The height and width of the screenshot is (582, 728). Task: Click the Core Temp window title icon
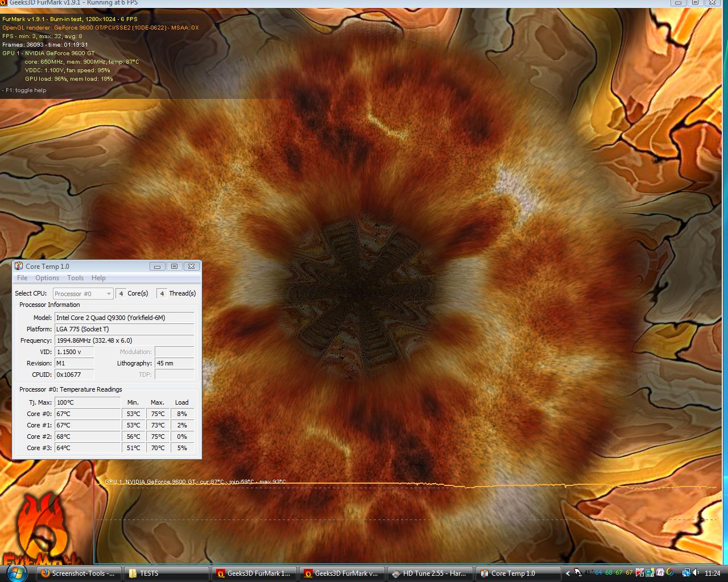[19, 266]
